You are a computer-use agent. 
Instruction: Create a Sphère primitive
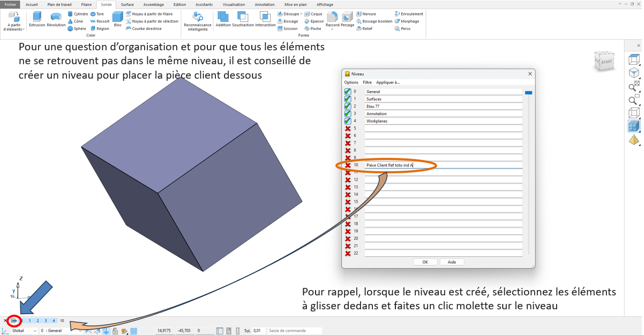(77, 29)
